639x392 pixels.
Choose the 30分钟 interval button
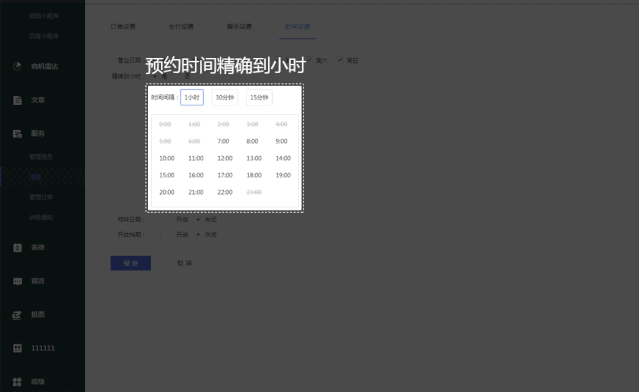[225, 97]
